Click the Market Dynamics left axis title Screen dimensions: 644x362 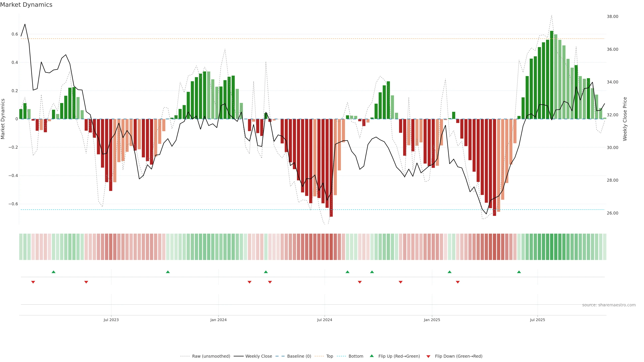3,119
